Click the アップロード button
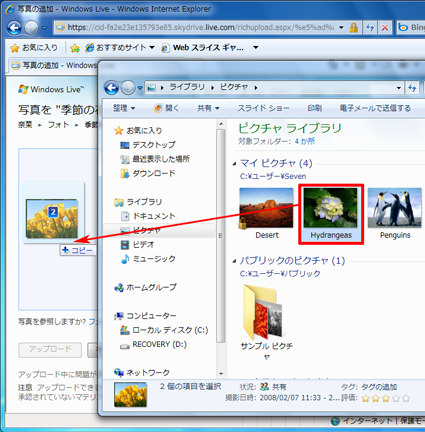 [50, 349]
